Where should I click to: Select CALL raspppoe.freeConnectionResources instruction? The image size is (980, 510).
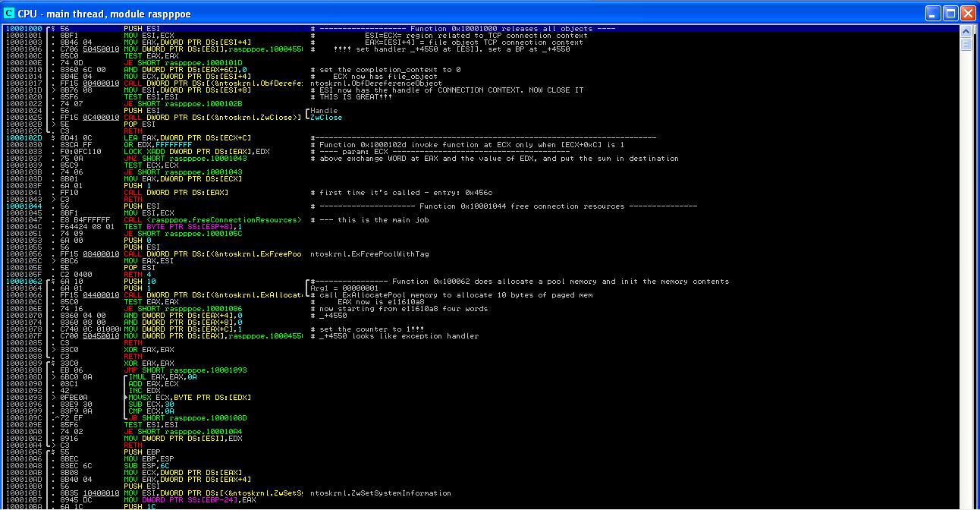212,220
